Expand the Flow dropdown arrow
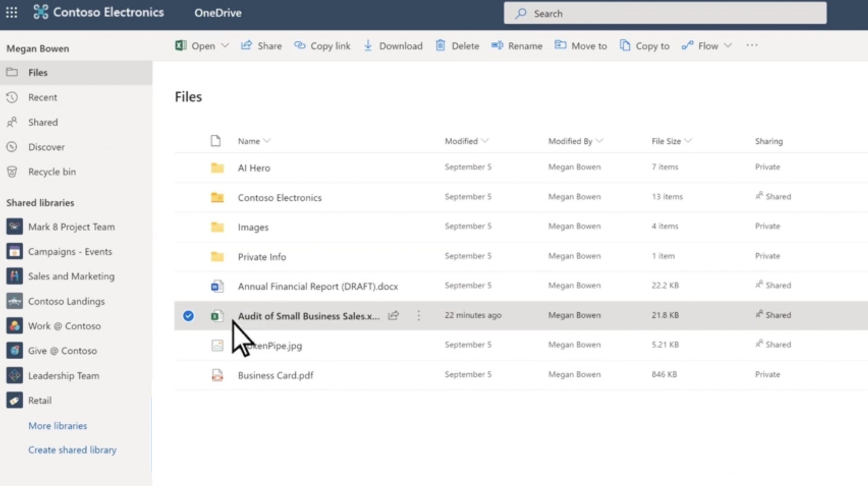The width and height of the screenshot is (868, 486). point(728,45)
